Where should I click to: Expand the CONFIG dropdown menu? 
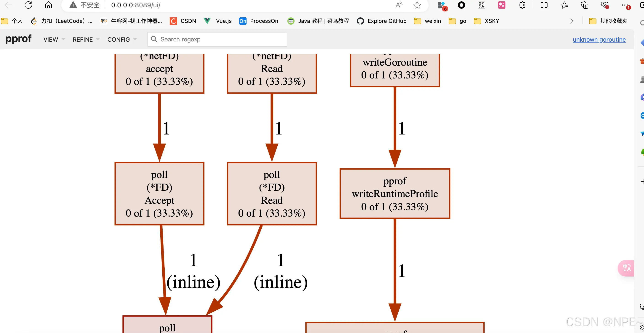pyautogui.click(x=121, y=39)
